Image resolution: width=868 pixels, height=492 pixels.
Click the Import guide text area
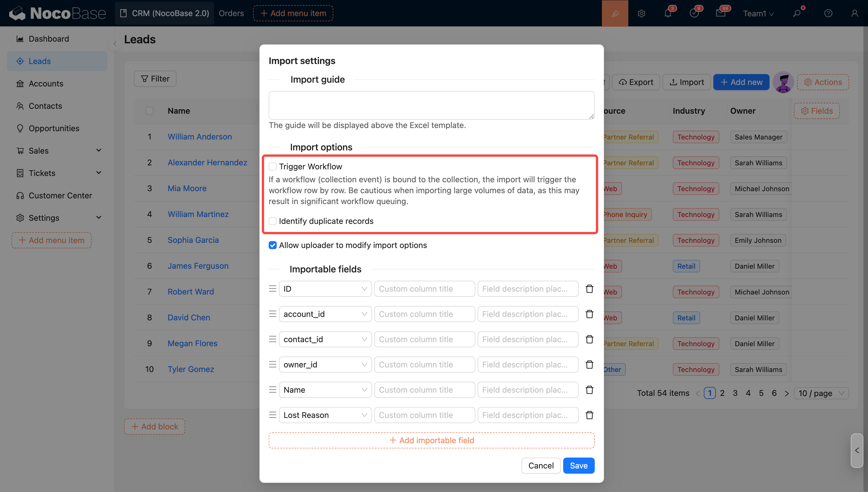click(x=431, y=105)
